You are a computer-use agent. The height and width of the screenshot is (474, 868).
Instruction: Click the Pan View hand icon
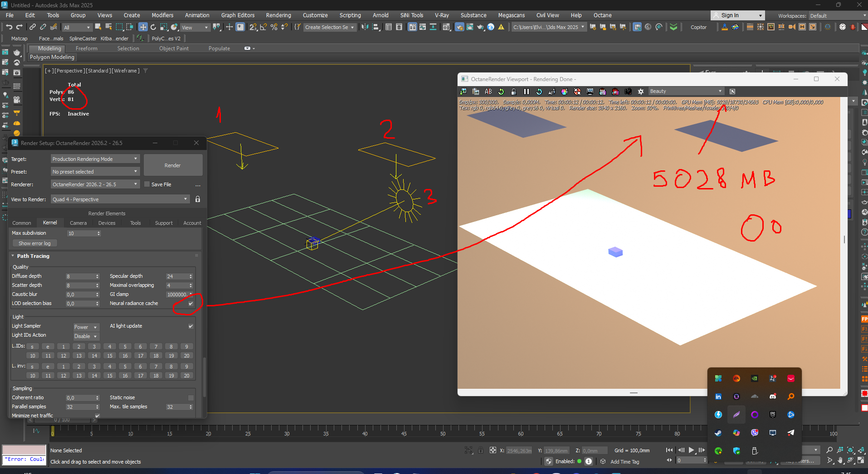(840, 460)
